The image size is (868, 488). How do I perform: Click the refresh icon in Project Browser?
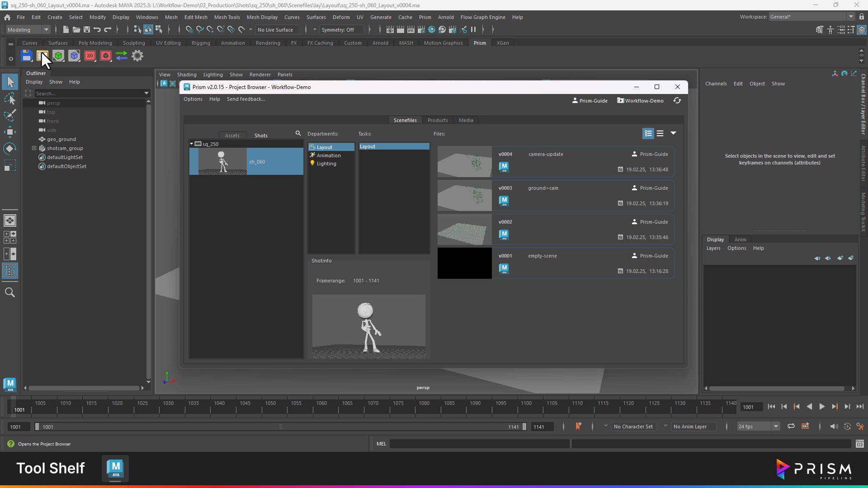point(677,100)
